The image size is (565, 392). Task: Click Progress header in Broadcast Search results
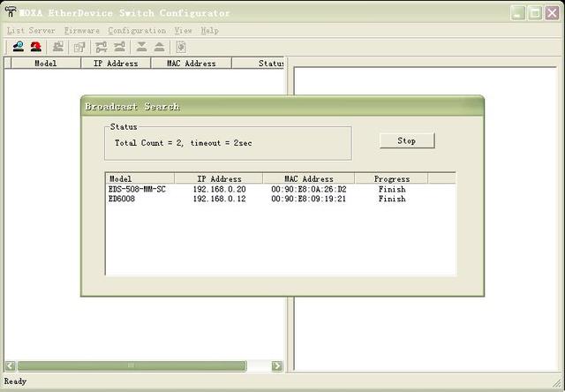[391, 178]
